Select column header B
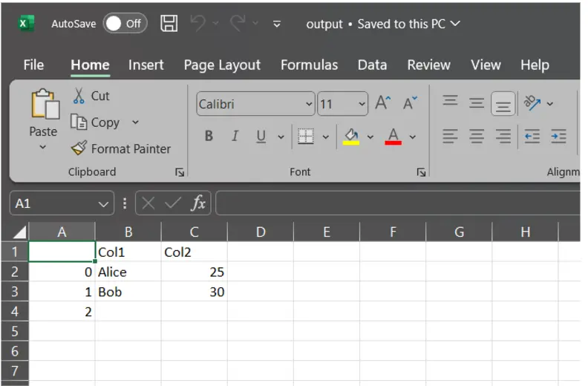 (128, 232)
